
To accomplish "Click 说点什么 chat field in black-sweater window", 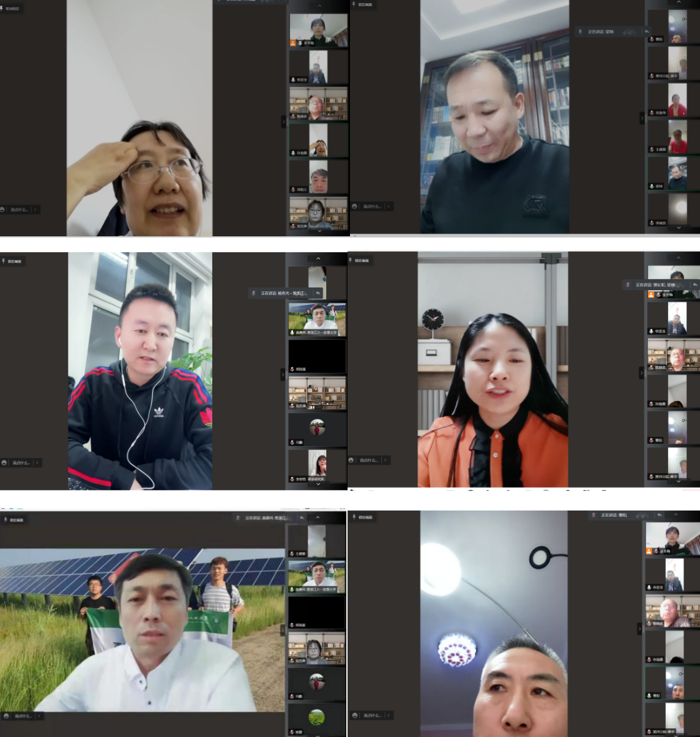I will point(371,206).
